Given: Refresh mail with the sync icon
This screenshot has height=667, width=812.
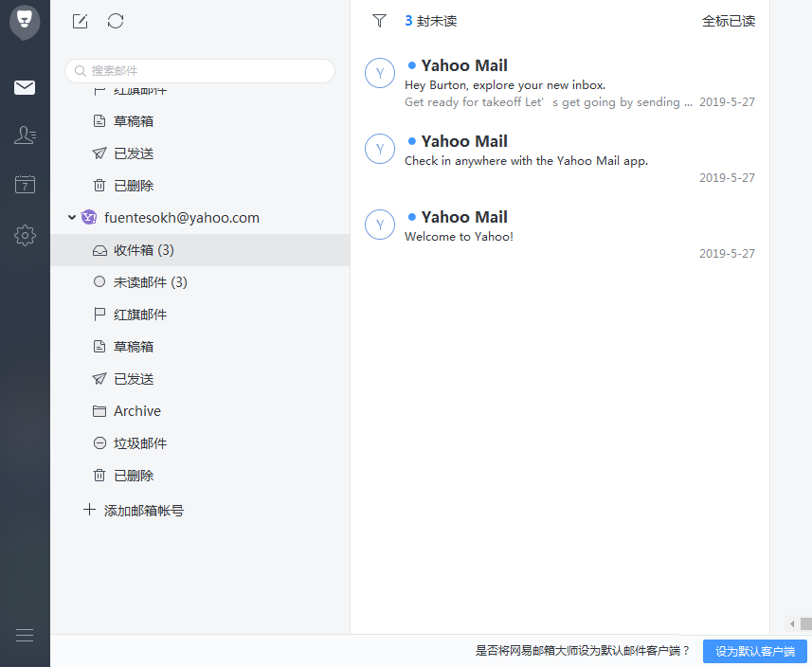Looking at the screenshot, I should tap(116, 21).
